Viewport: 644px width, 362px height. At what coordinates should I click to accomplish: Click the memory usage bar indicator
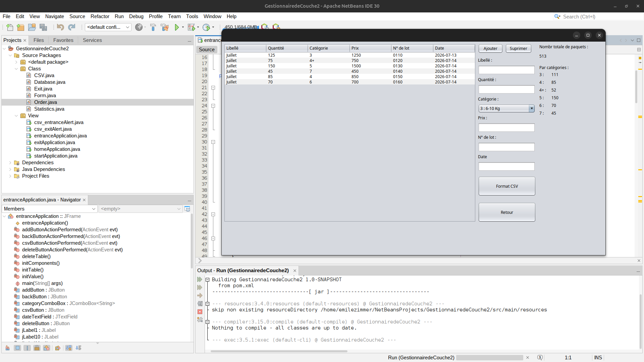point(241,27)
